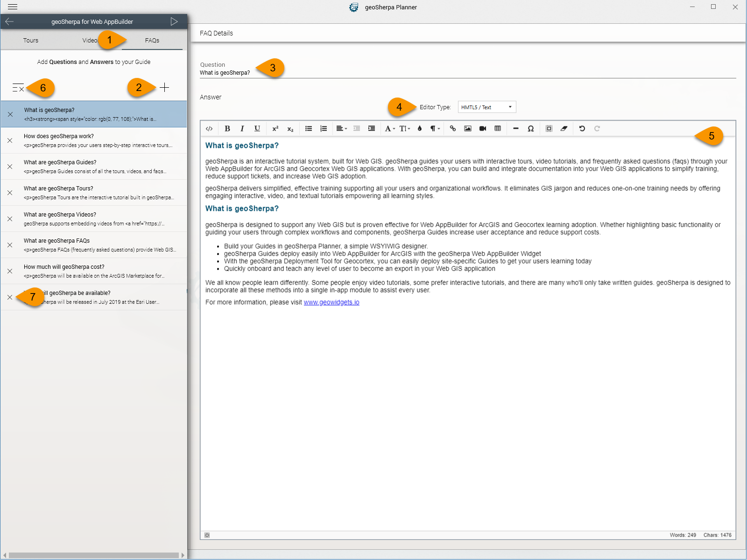Clear all FAQs list icon
This screenshot has width=747, height=560.
point(18,88)
